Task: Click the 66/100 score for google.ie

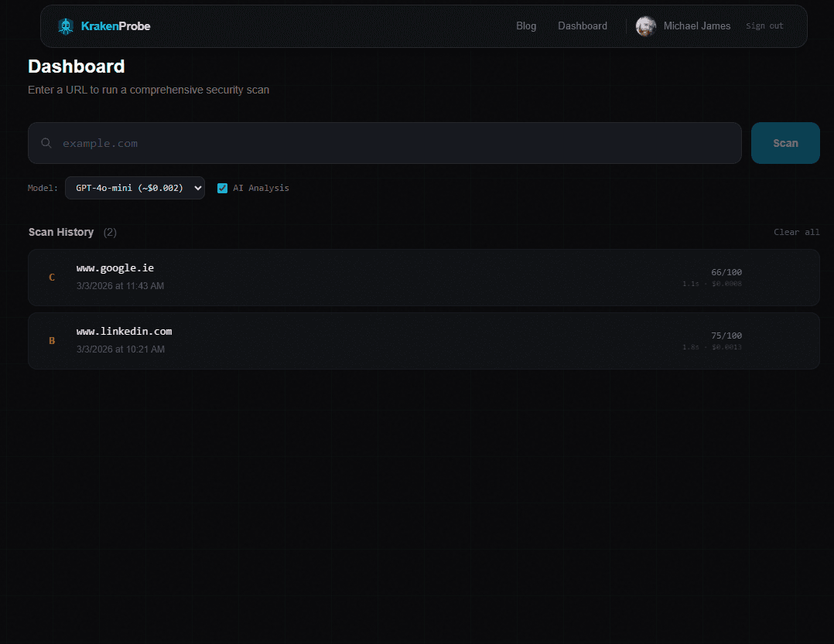Action: click(726, 271)
